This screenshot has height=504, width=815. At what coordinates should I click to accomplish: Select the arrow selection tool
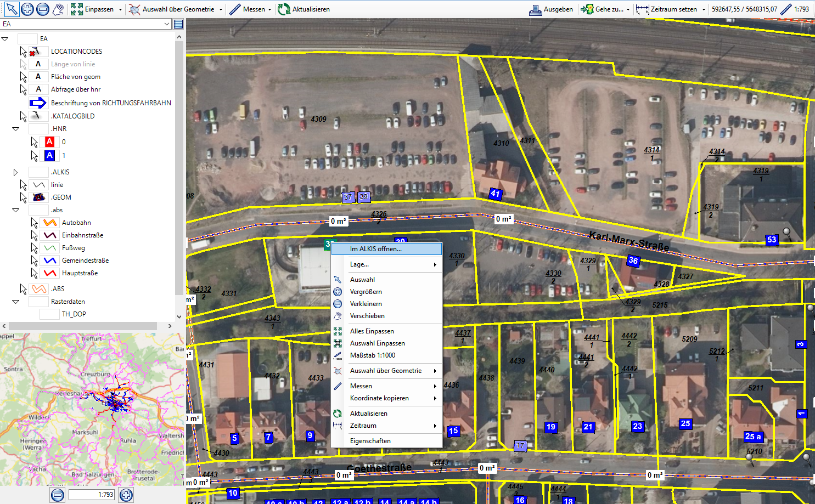[x=12, y=9]
